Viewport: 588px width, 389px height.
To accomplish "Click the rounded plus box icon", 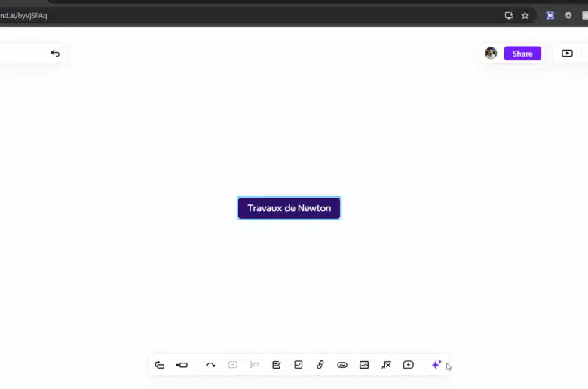I will click(408, 365).
